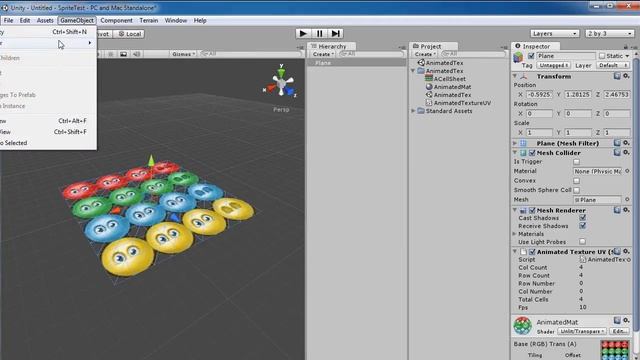640x360 pixels.
Task: Toggle the Mesh Collider enabled checkbox
Action: pos(532,153)
